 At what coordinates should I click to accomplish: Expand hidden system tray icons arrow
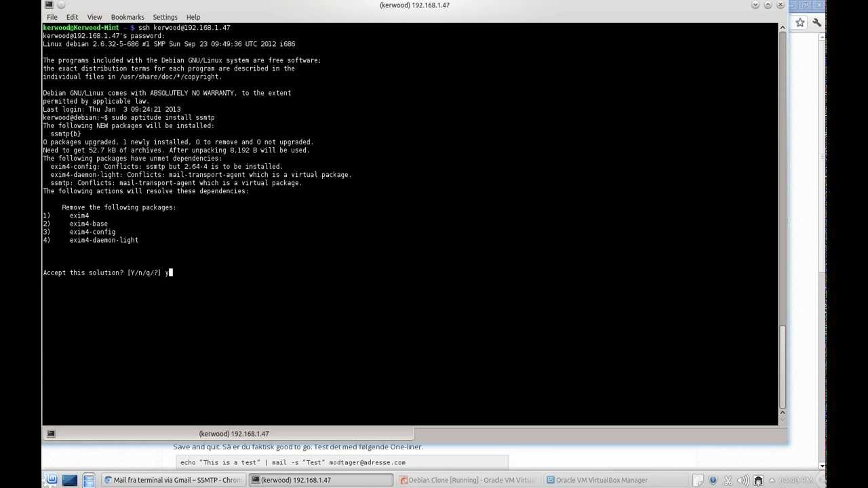coord(772,481)
